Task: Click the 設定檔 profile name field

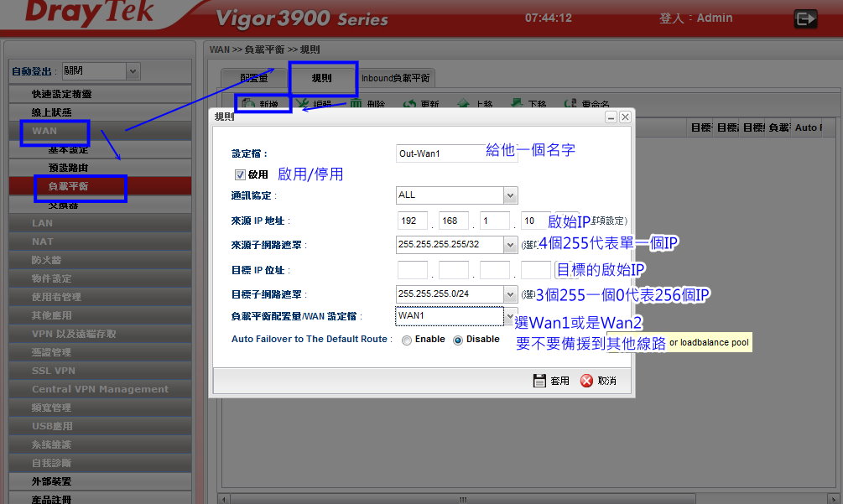Action: 456,153
